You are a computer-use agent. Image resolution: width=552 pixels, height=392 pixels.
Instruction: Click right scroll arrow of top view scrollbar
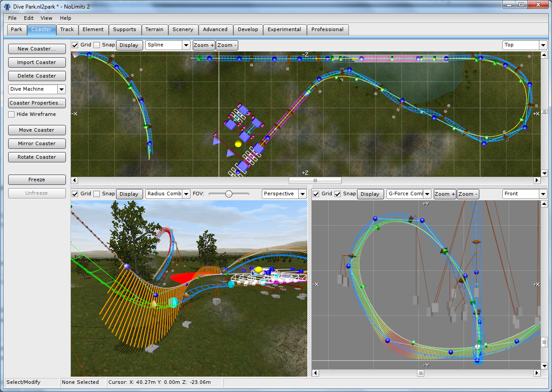click(x=537, y=180)
